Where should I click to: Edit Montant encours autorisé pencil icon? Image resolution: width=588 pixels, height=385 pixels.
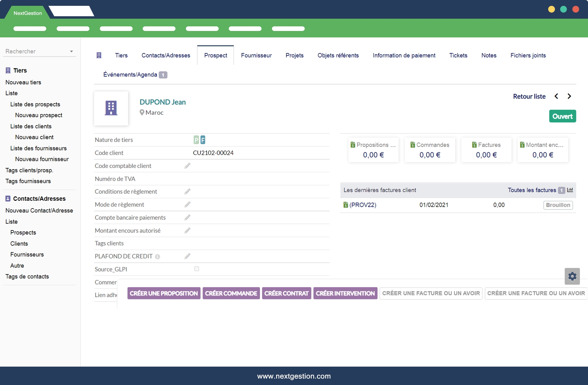tap(187, 231)
